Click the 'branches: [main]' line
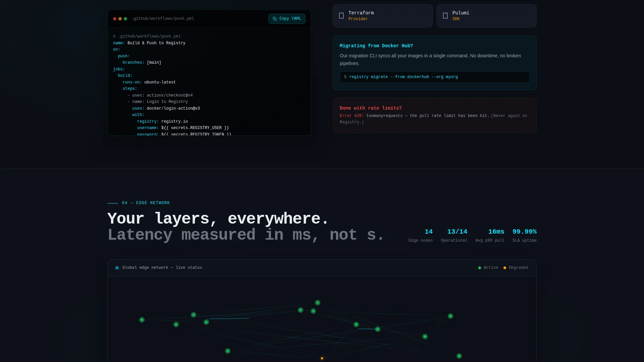644x362 pixels. 142,63
